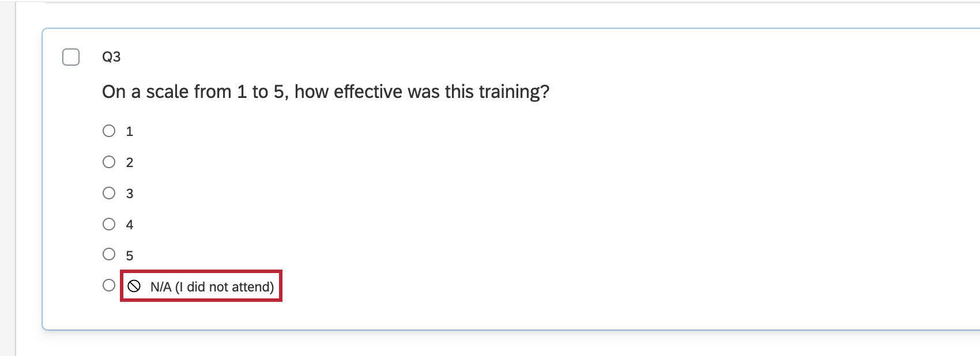Click the choice label text "5"

click(130, 256)
